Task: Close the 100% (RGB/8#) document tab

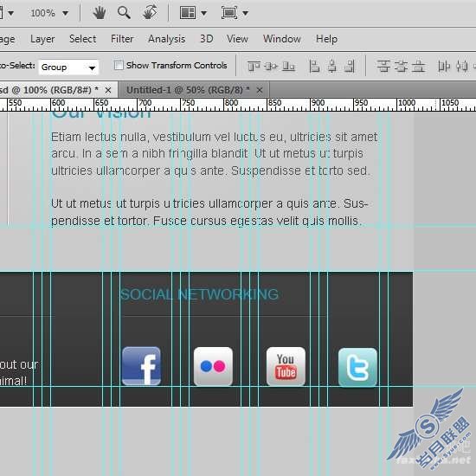Action: click(108, 90)
